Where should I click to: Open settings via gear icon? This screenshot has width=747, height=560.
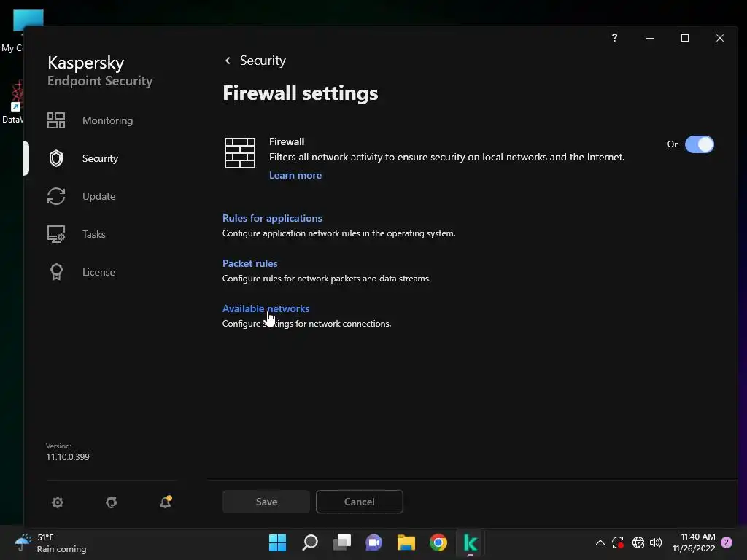(x=58, y=502)
